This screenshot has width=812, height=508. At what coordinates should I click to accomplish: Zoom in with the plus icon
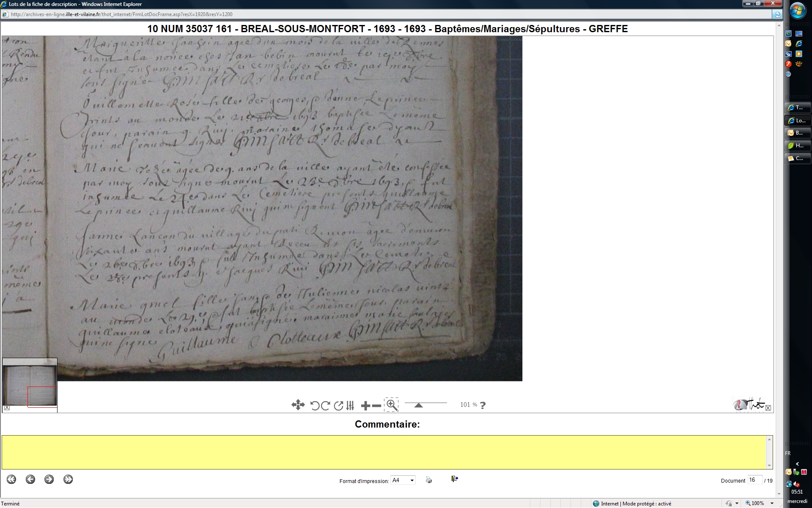point(365,406)
